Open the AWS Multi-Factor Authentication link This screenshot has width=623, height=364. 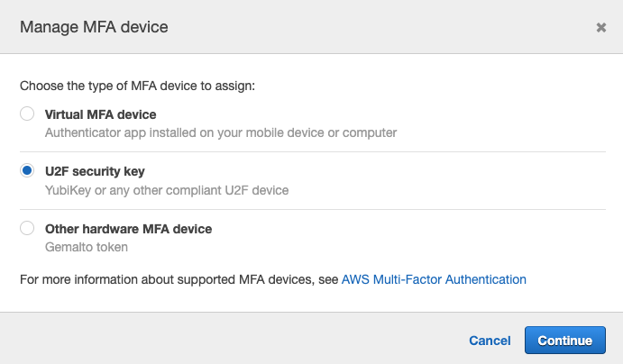coord(434,279)
